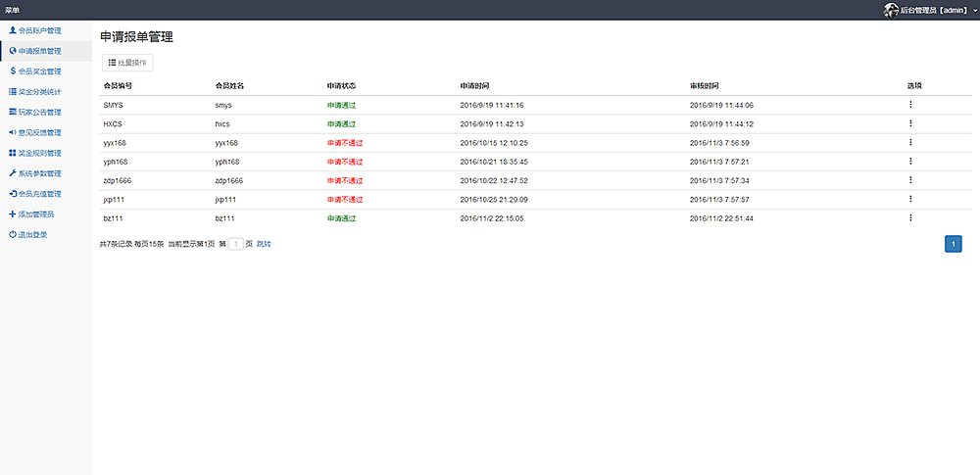Open options menu for yyx168 row
This screenshot has height=475, width=980.
910,143
